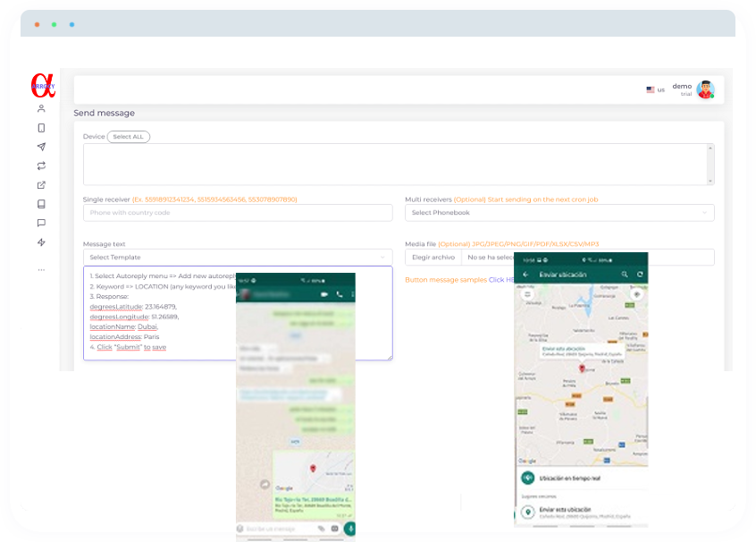
Task: Open the autoreply arrows sidebar icon
Action: coord(41,165)
